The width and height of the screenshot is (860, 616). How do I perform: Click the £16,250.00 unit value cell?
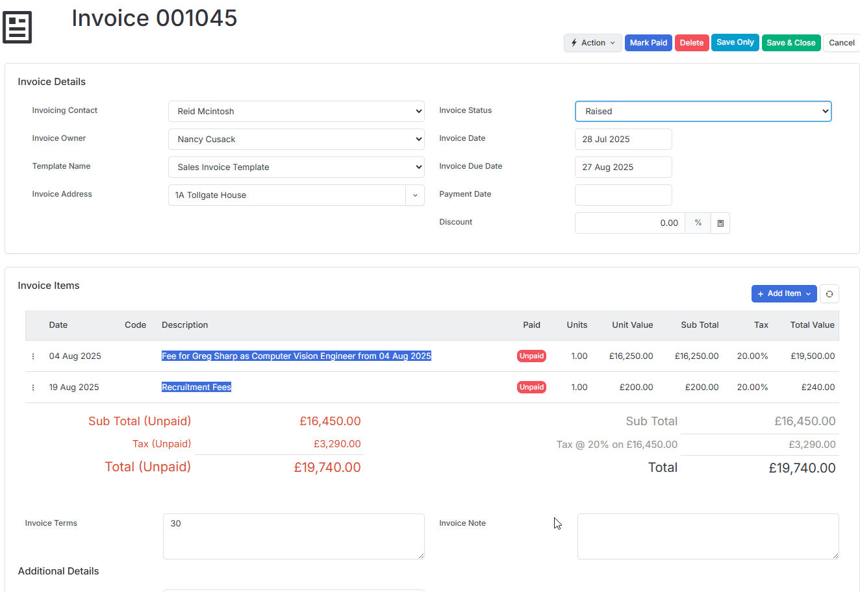point(631,356)
